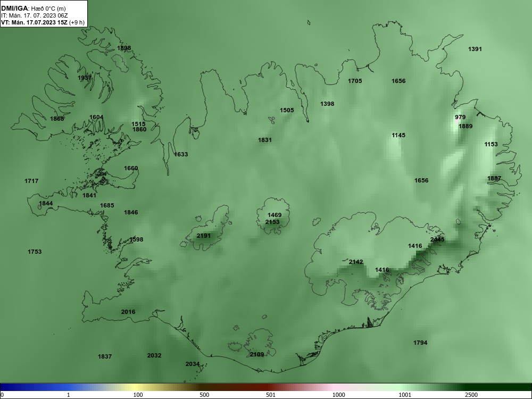Click the legend label 501

coord(271,395)
